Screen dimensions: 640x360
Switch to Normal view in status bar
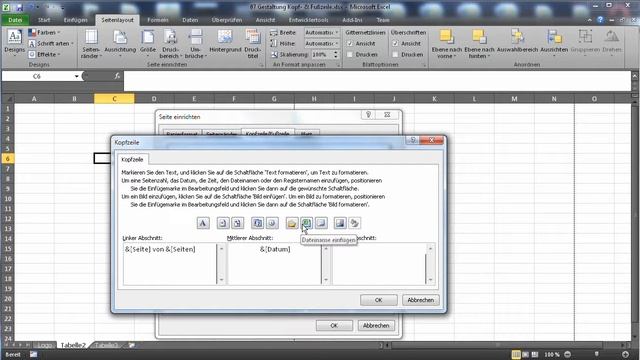coord(516,355)
